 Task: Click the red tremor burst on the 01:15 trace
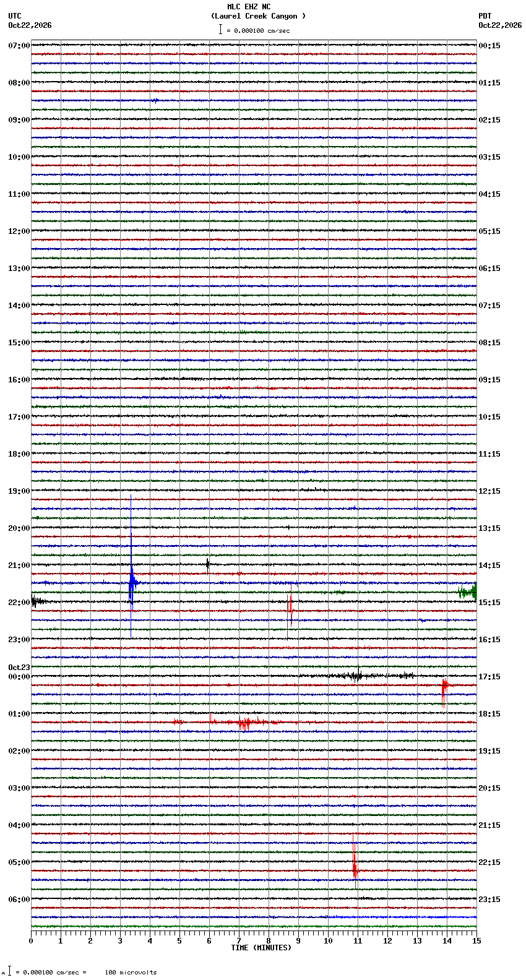[x=244, y=722]
